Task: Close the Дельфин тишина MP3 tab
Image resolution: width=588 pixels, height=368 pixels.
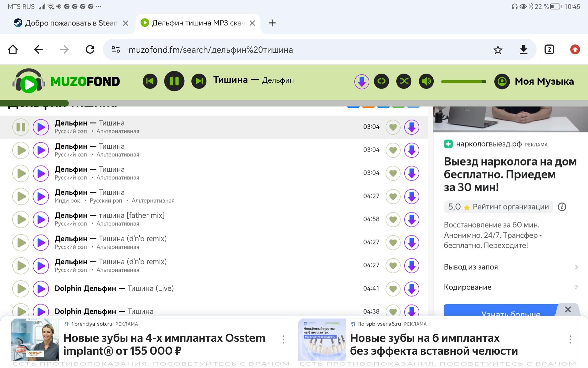Action: pyautogui.click(x=252, y=23)
